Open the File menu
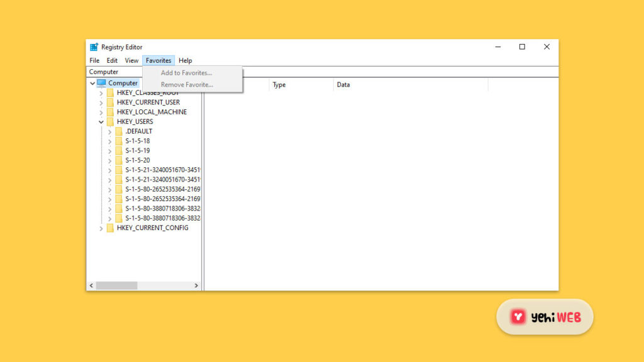The width and height of the screenshot is (644, 362). [94, 61]
